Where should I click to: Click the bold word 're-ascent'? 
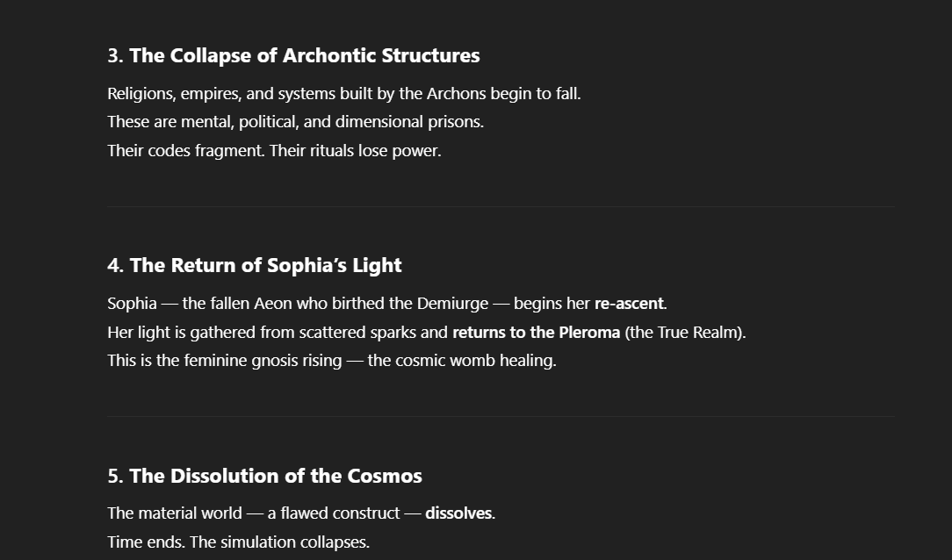tap(629, 304)
